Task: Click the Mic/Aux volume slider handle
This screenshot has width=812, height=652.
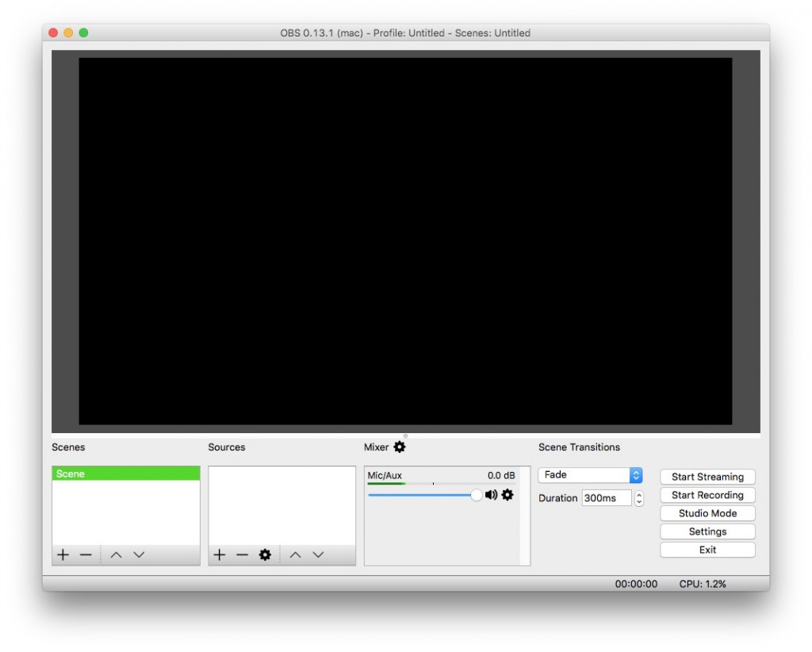Action: pos(476,495)
